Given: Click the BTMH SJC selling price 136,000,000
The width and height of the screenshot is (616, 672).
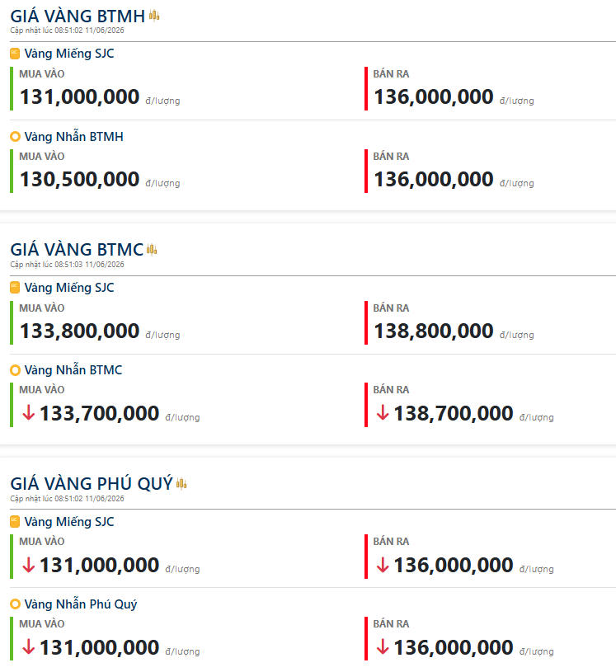Looking at the screenshot, I should 434,96.
